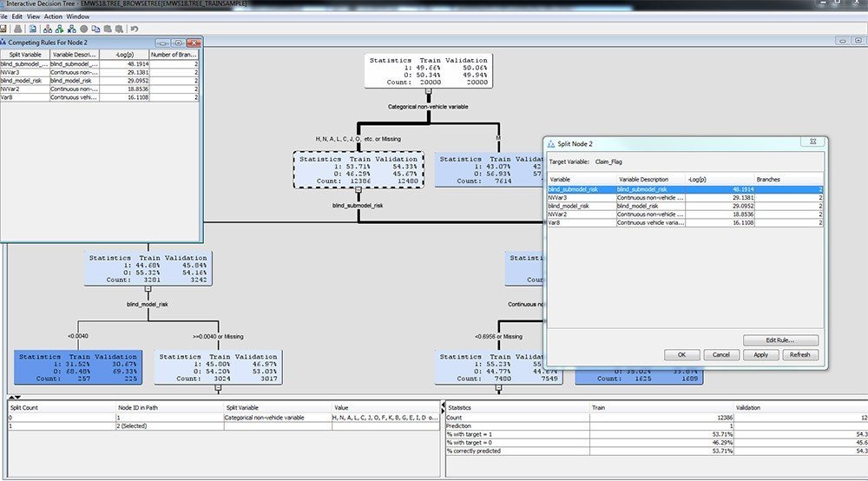Select the dark blue leaf node with count 257

click(78, 367)
